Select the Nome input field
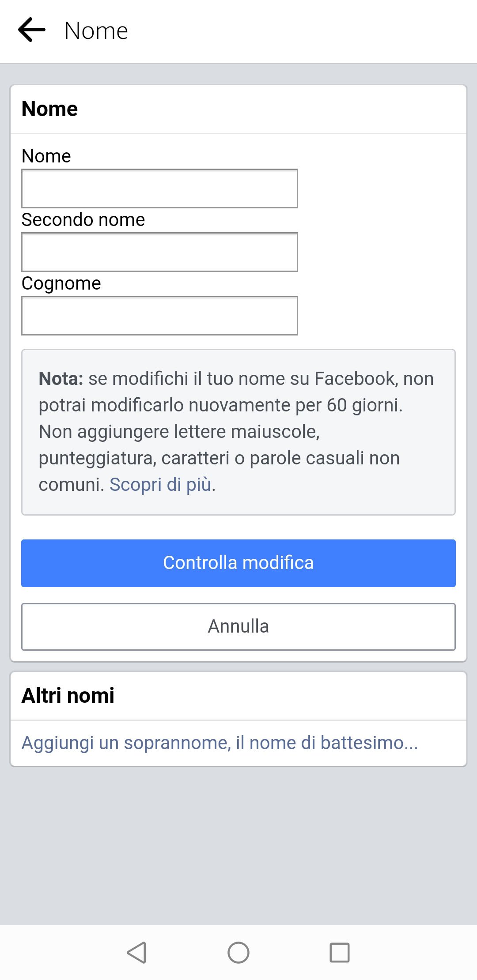477x980 pixels. click(x=159, y=188)
